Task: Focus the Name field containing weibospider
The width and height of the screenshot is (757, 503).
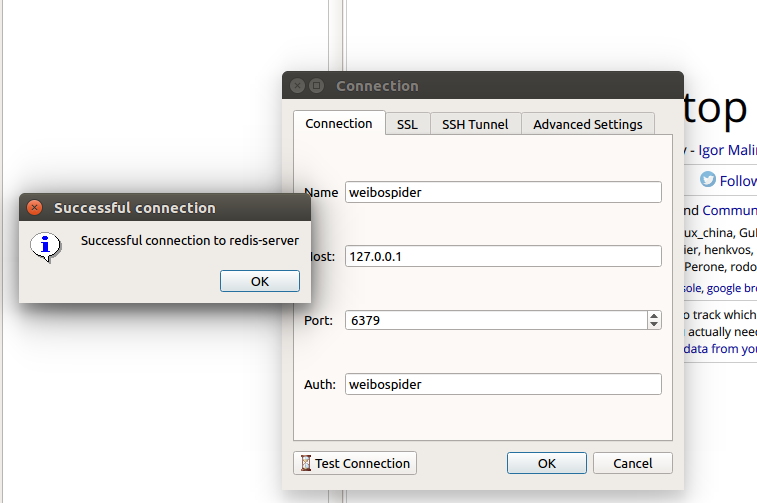Action: [x=503, y=192]
